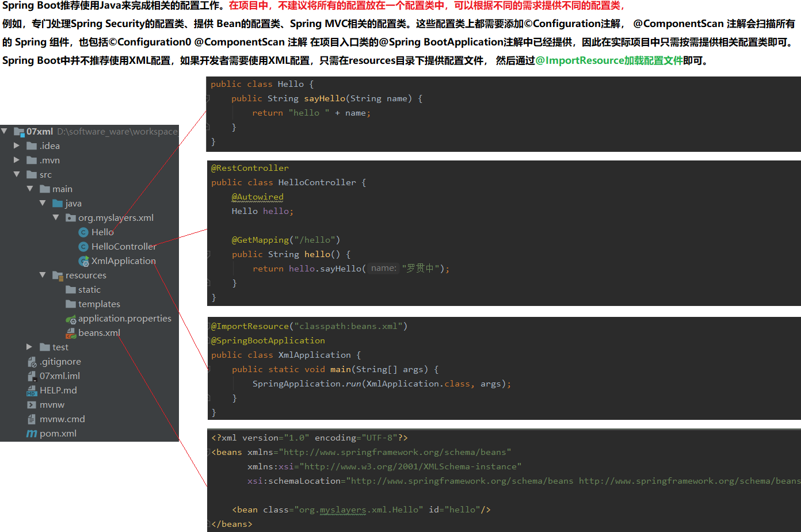Collapse the resources folder arrow
The width and height of the screenshot is (801, 532).
coord(43,275)
